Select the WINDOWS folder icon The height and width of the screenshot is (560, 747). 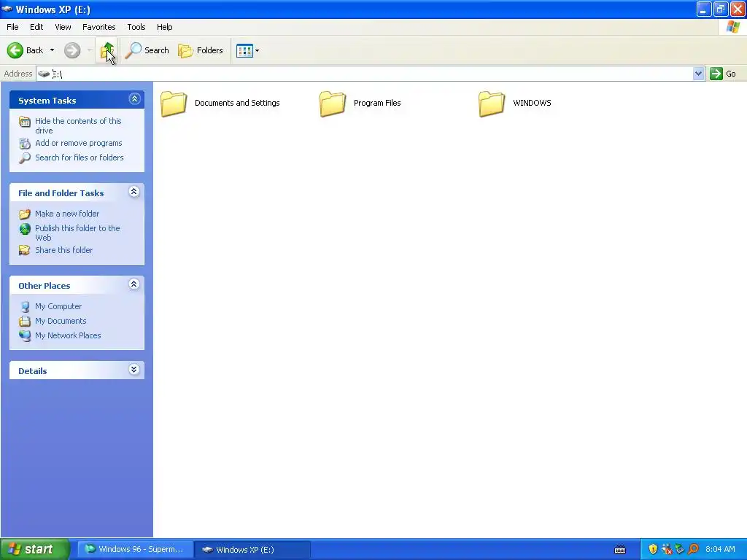pos(492,104)
